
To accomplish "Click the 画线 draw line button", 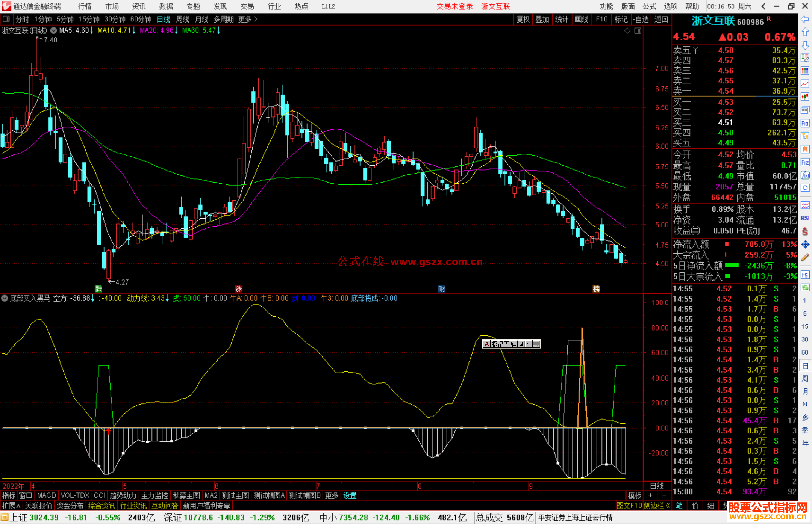I will (582, 19).
